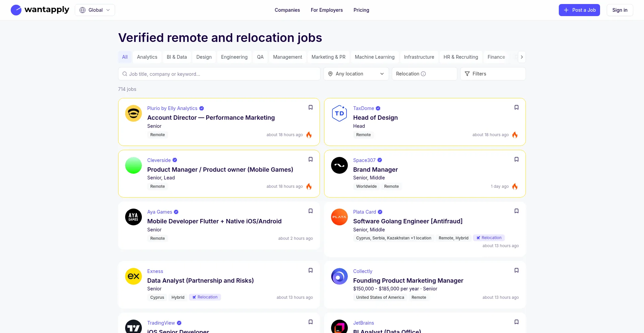This screenshot has height=333, width=644.
Task: Click the flame icon on Cleverside job
Action: [309, 186]
